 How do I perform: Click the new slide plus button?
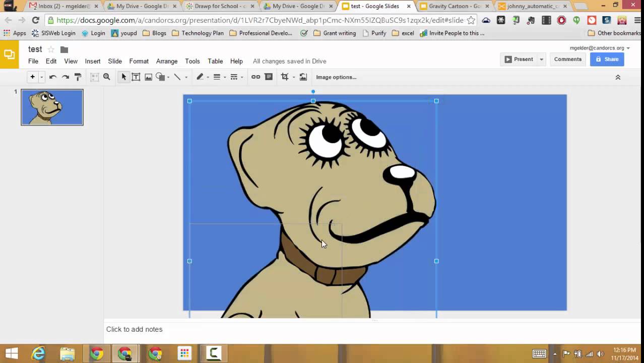(x=32, y=77)
